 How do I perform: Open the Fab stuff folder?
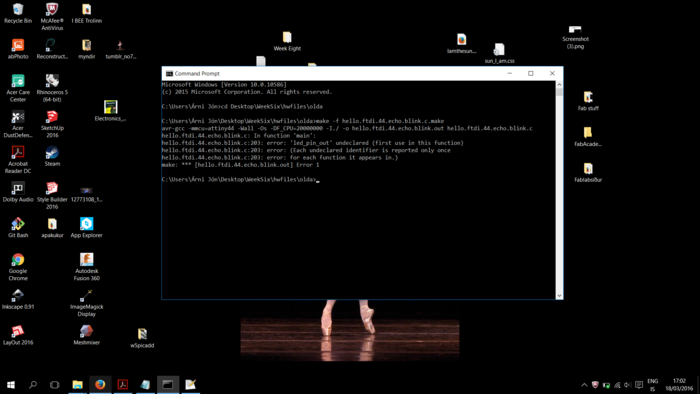pyautogui.click(x=588, y=101)
